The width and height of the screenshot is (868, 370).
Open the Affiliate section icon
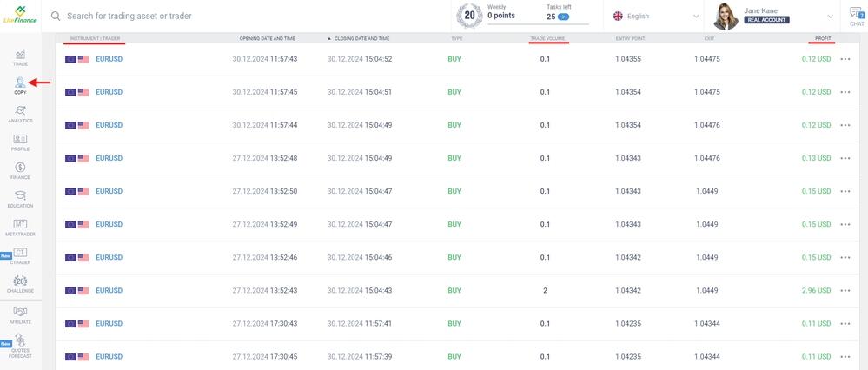pos(20,314)
